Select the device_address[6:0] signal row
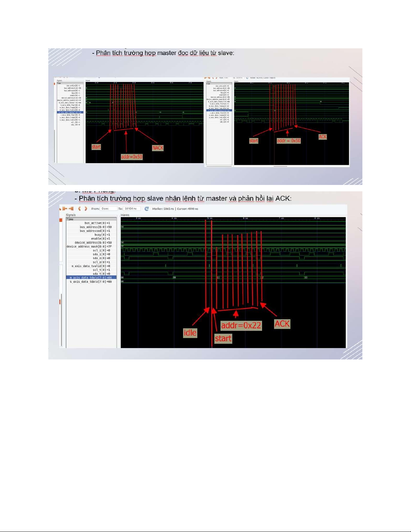Screen dimensions: 411x532 click(x=91, y=243)
